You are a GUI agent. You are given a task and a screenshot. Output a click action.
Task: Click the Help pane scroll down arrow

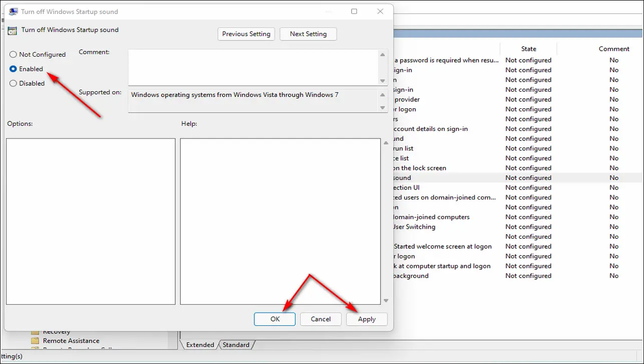click(x=386, y=300)
